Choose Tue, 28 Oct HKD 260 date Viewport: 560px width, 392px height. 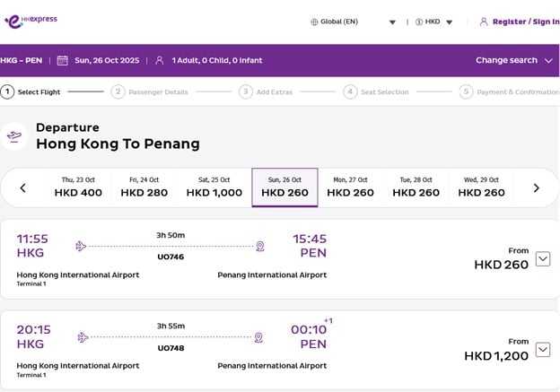416,187
